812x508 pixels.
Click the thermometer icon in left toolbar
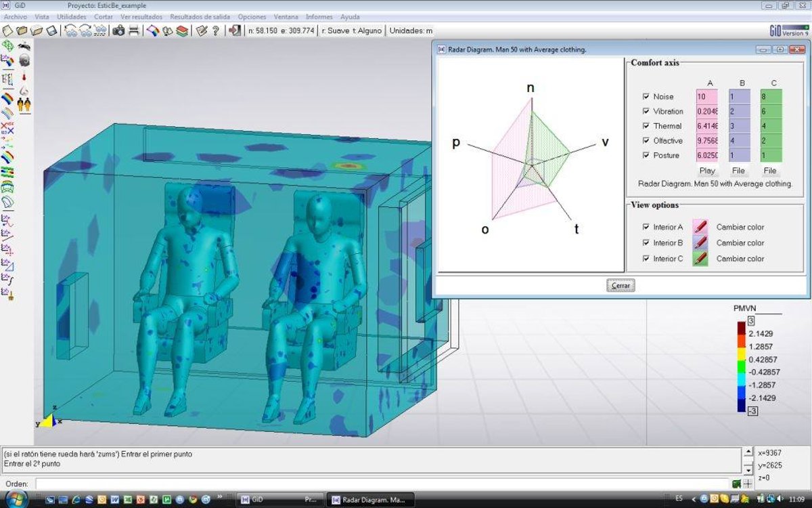pos(24,75)
